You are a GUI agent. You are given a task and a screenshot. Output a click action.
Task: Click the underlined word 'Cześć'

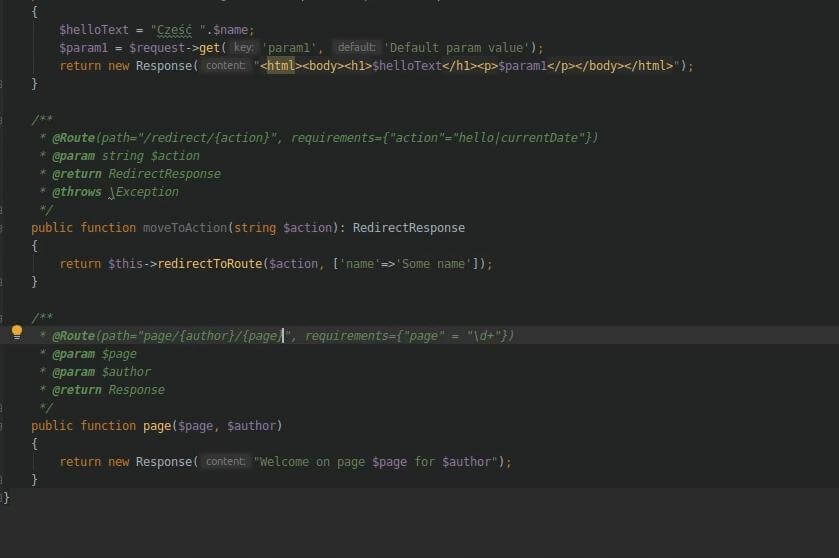[174, 30]
